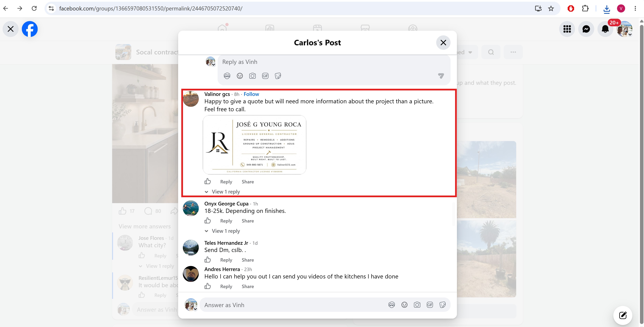Open Messenger chats
644x327 pixels.
pos(586,29)
